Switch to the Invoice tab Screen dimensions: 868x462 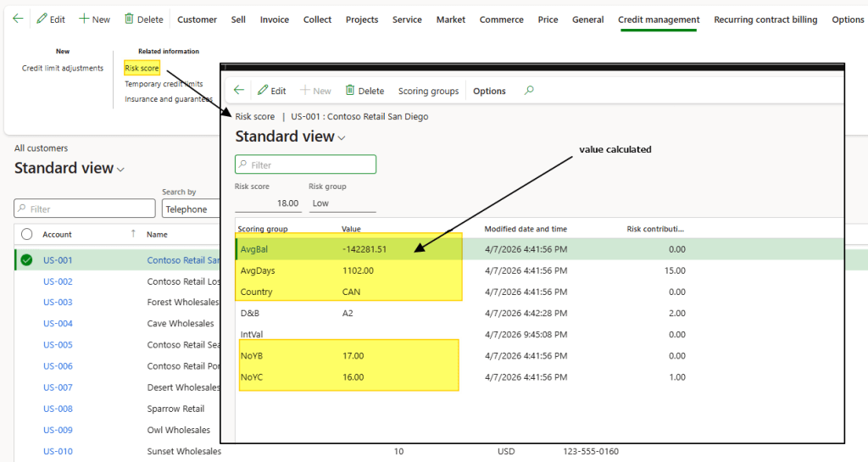coord(274,19)
